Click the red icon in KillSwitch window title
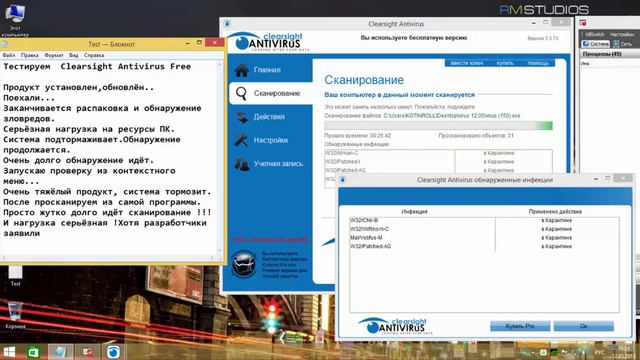640x360 pixels. coord(583,23)
